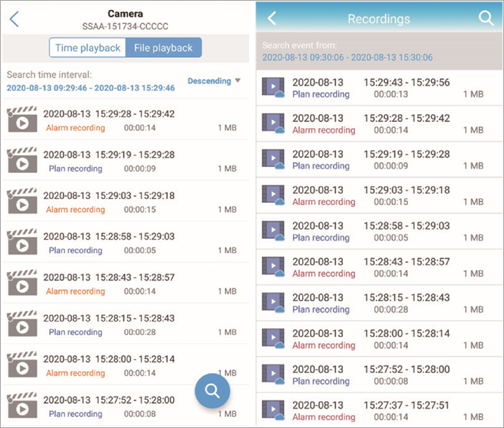
Task: Play Recordings cloud clip 15:29:43 - 15:29:56
Action: coord(273,87)
